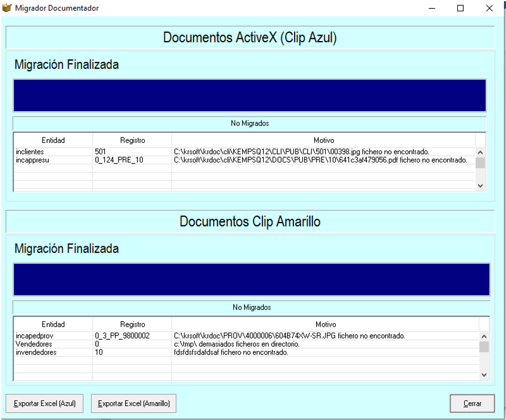
Task: Click Motivo column header in Amarillo table
Action: click(x=326, y=324)
